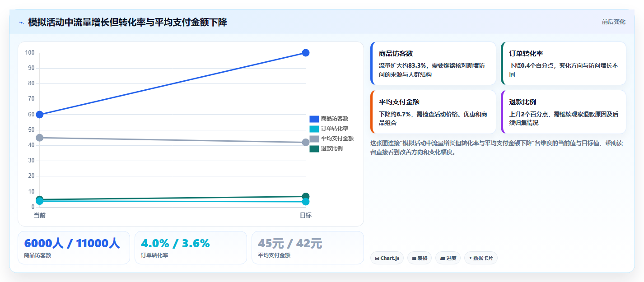
Task: Click dark green 退款比例 point at 目标
Action: coord(305,196)
